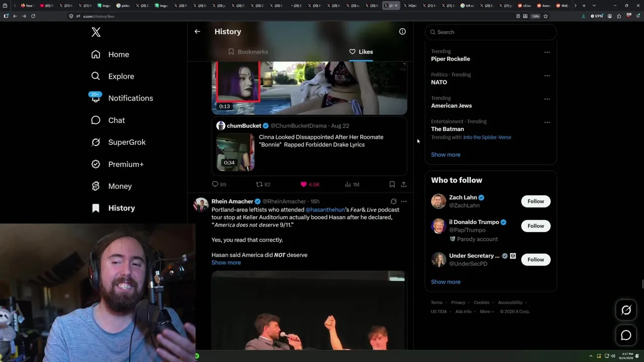Open the Explore page
This screenshot has height=362, width=644.
[x=113, y=76]
